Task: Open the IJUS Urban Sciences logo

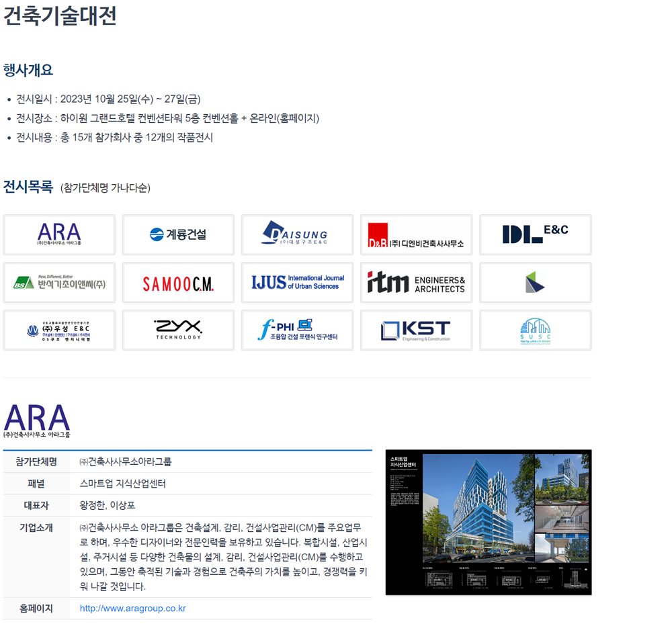Action: 297,283
